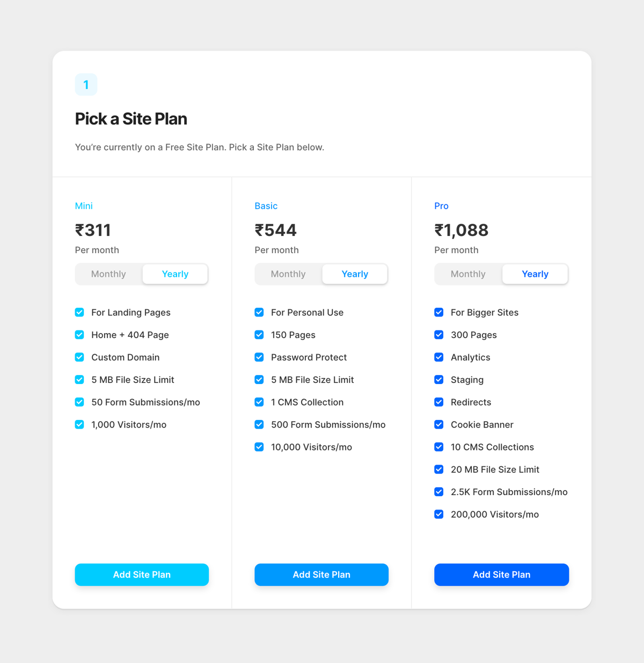Click the checkmark beside 1 CMS Collection

[259, 402]
